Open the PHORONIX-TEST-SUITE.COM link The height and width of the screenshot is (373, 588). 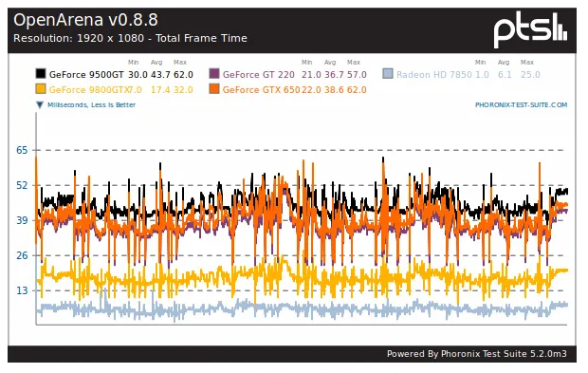point(522,105)
